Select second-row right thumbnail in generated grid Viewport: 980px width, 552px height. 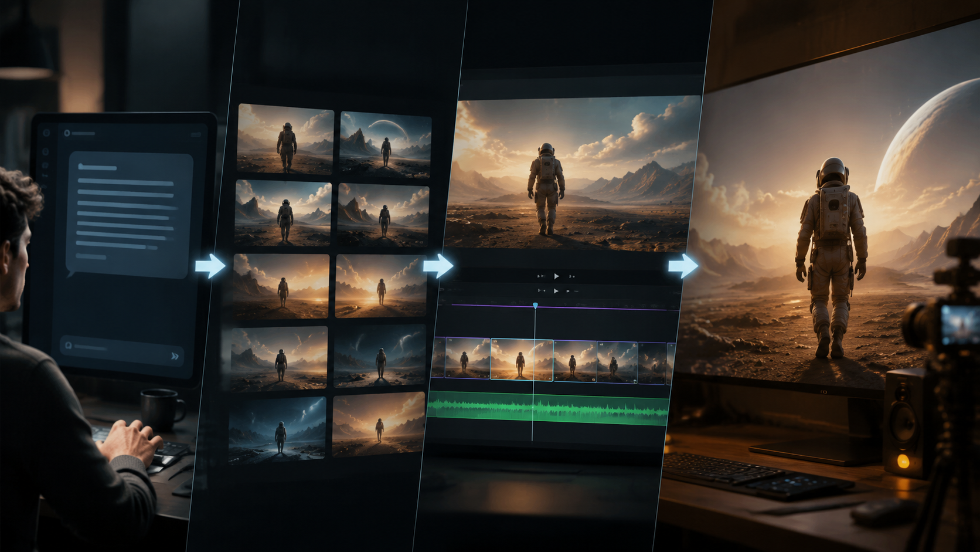click(x=383, y=216)
